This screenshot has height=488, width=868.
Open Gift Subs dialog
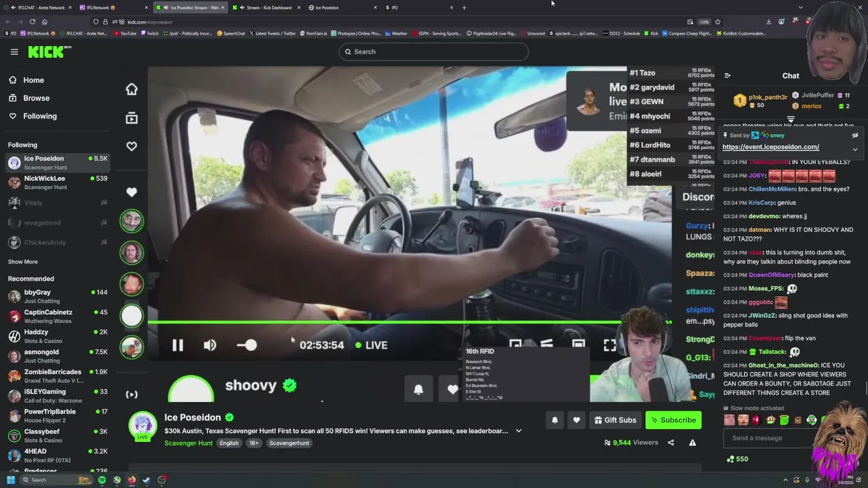pyautogui.click(x=615, y=420)
